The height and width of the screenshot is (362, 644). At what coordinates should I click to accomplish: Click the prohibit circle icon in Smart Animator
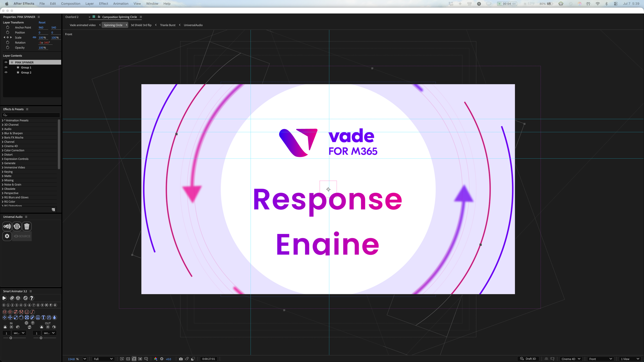point(25,298)
